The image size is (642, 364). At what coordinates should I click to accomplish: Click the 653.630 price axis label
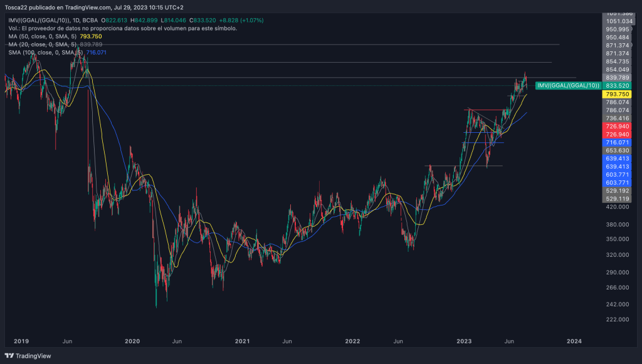617,151
